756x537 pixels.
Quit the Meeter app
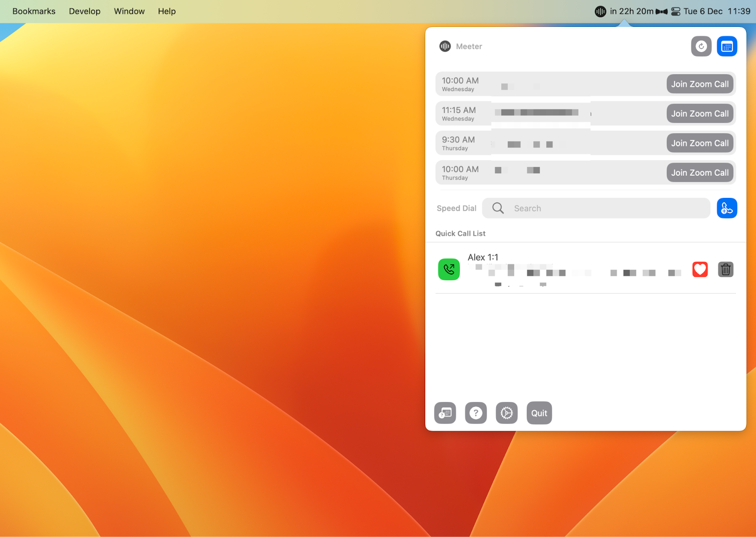pos(539,413)
